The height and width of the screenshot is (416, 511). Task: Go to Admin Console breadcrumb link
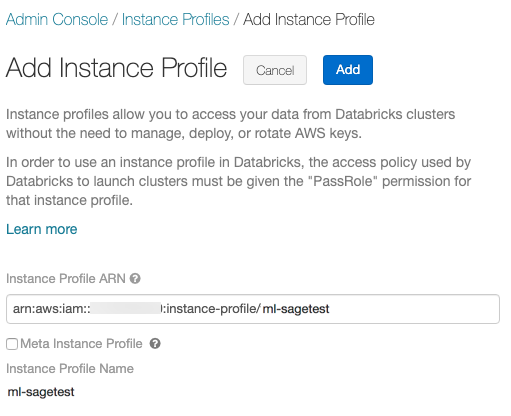[57, 19]
